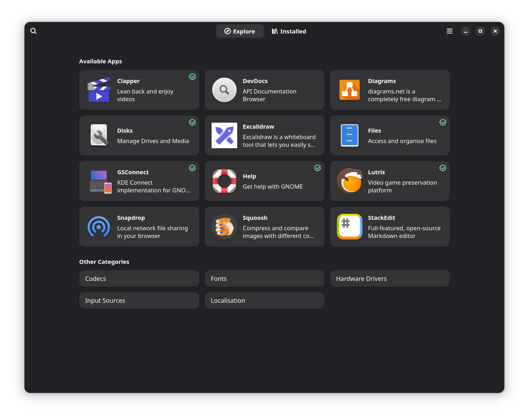Click the installed checkmark on Files

[x=443, y=122]
